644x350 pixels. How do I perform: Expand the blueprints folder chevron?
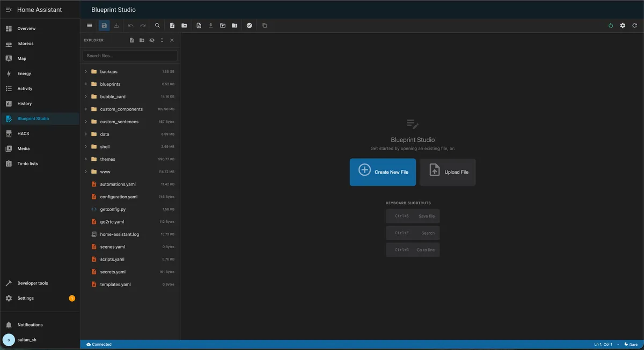[86, 84]
